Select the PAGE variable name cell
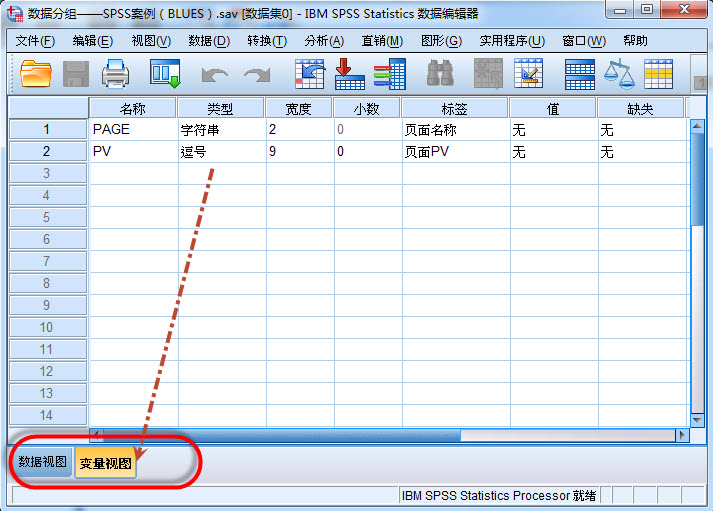Screen dimensions: 713x511 tap(134, 130)
